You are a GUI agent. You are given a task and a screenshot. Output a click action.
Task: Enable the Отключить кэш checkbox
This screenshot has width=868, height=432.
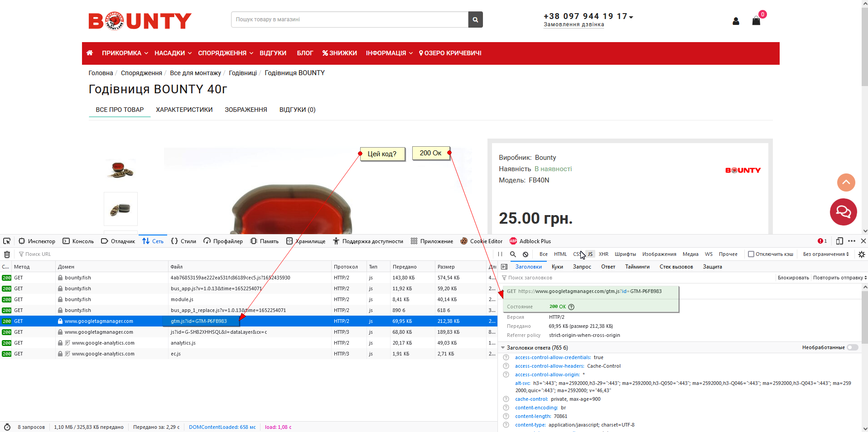pos(751,254)
